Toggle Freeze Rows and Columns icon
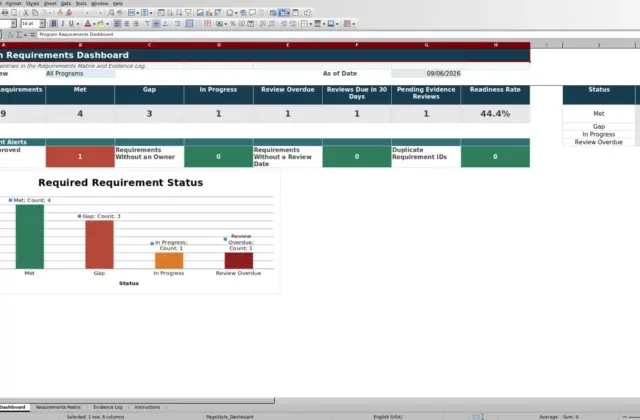 click(282, 13)
